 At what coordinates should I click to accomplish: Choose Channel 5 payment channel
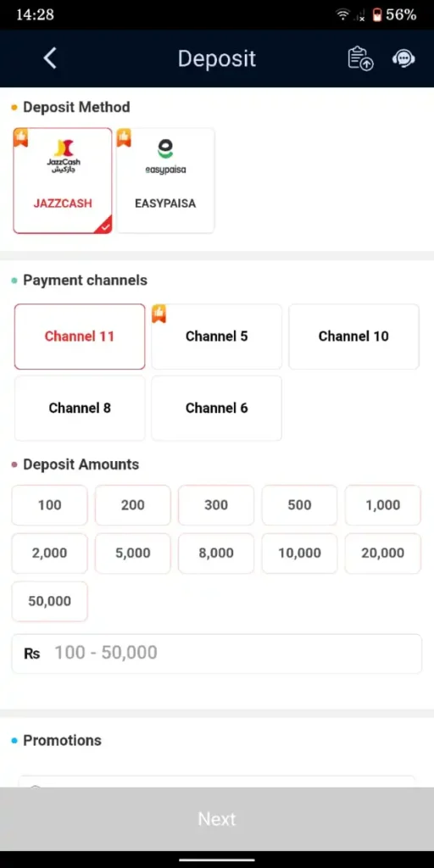(x=216, y=337)
